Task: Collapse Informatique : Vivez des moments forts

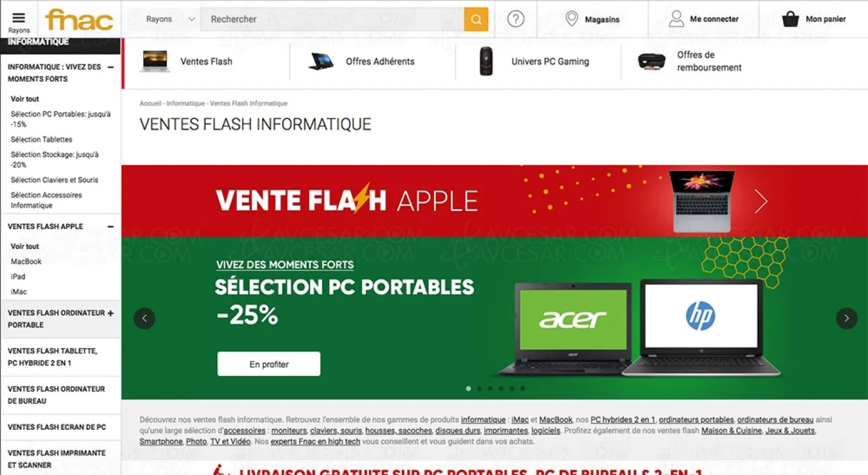Action: pyautogui.click(x=110, y=67)
